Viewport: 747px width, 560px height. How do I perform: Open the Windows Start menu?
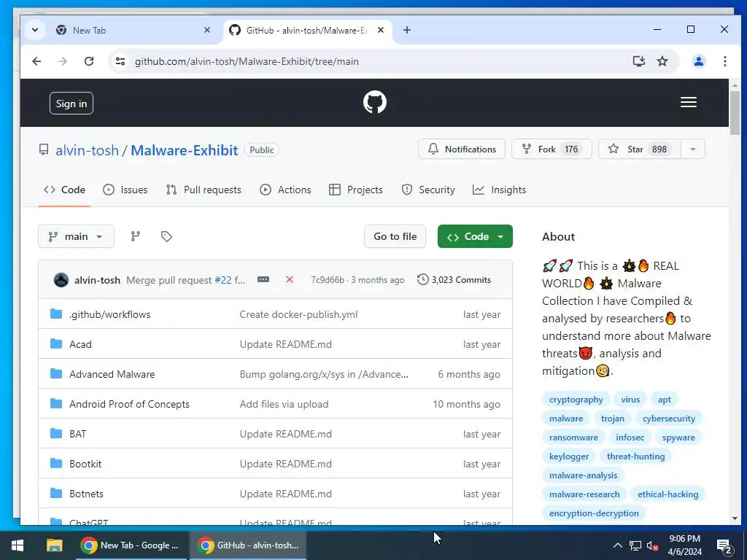(18, 545)
